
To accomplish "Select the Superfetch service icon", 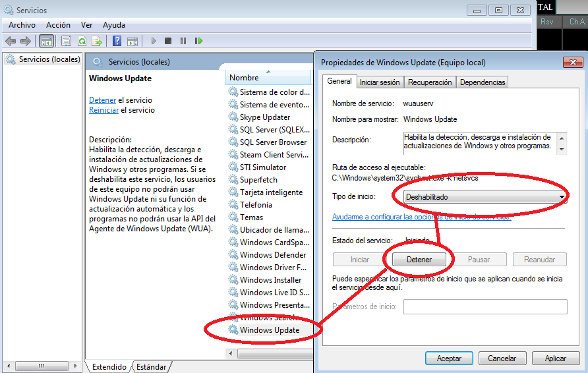I will (x=233, y=179).
